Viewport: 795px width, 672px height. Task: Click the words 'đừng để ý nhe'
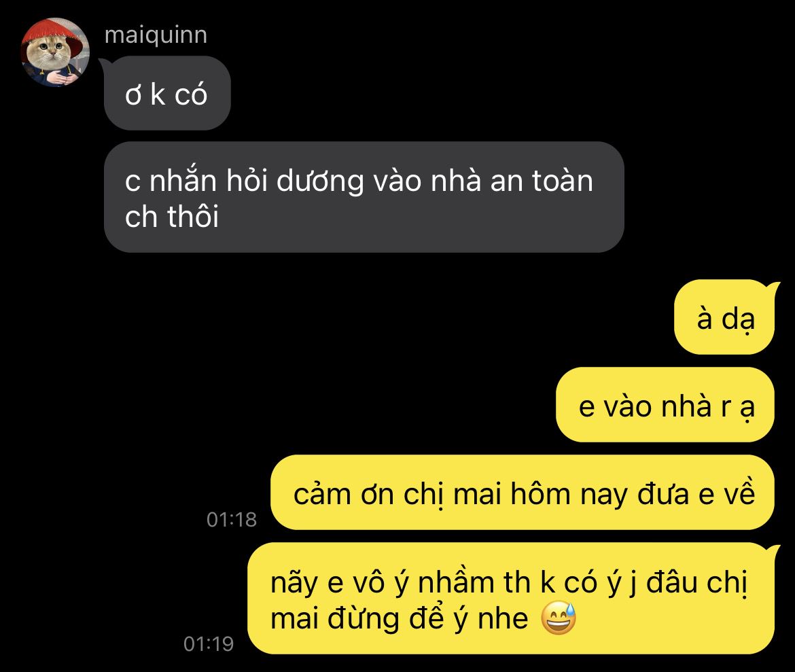pyautogui.click(x=429, y=619)
